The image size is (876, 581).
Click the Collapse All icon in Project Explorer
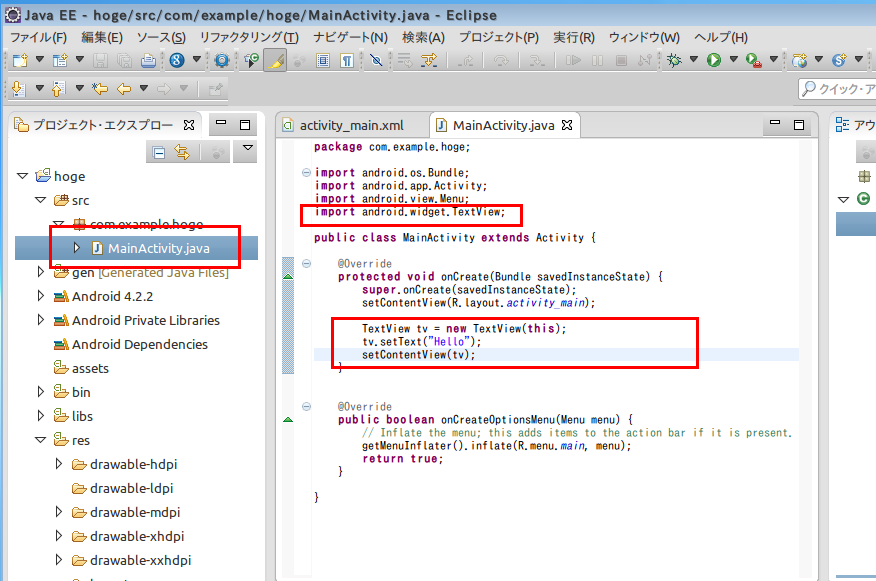(159, 152)
